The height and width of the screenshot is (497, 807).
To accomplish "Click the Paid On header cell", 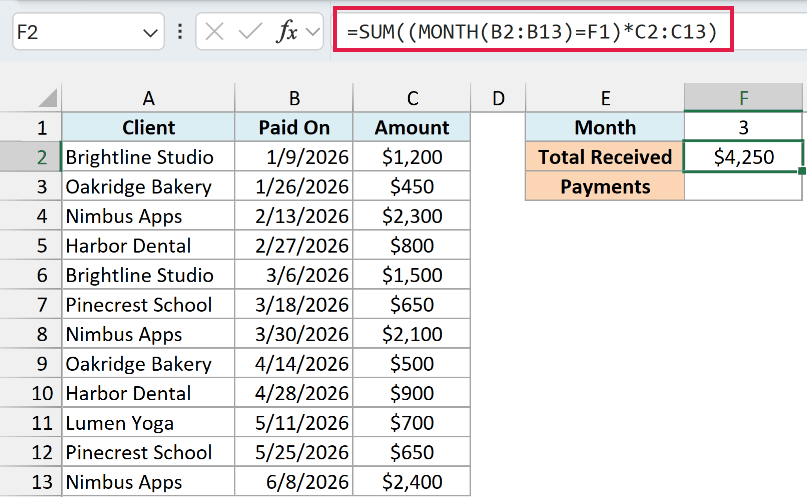I will (294, 127).
